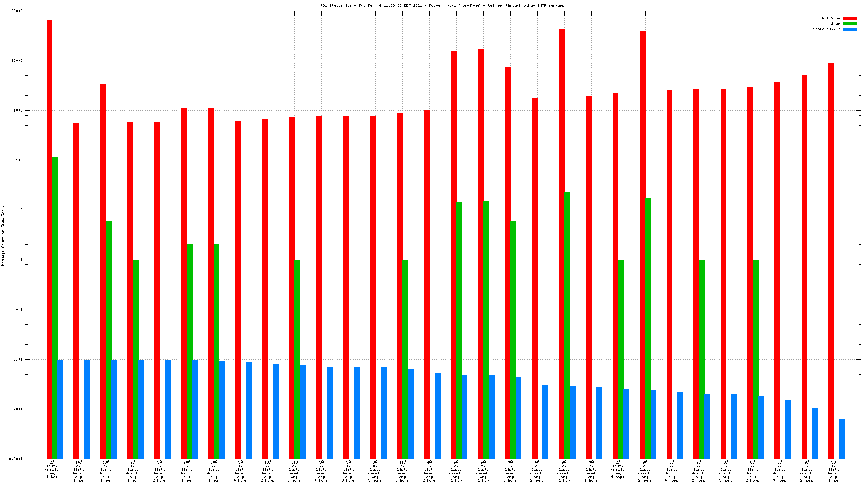Click the 0.0001 y-axis tick label

(16, 459)
